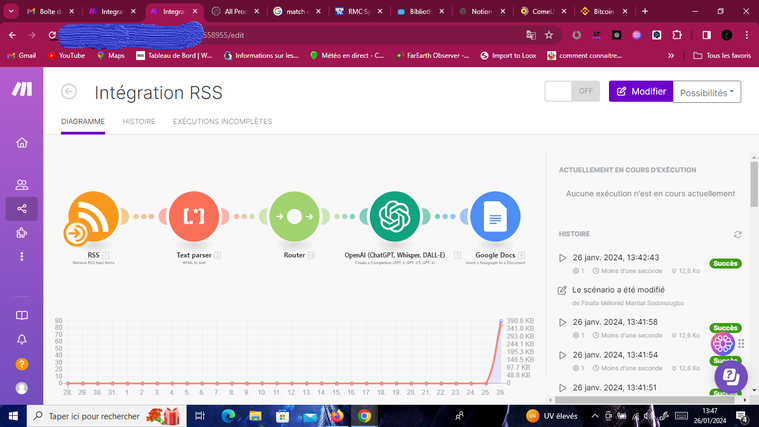The image size is (759, 427).
Task: Open Templates puzzle icon in sidebar
Action: coord(22,233)
